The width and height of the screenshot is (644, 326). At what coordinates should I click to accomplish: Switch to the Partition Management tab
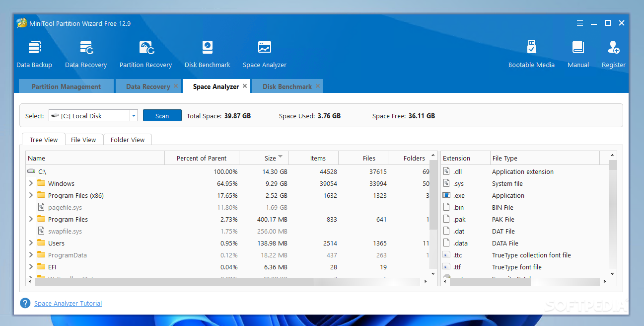(x=66, y=86)
